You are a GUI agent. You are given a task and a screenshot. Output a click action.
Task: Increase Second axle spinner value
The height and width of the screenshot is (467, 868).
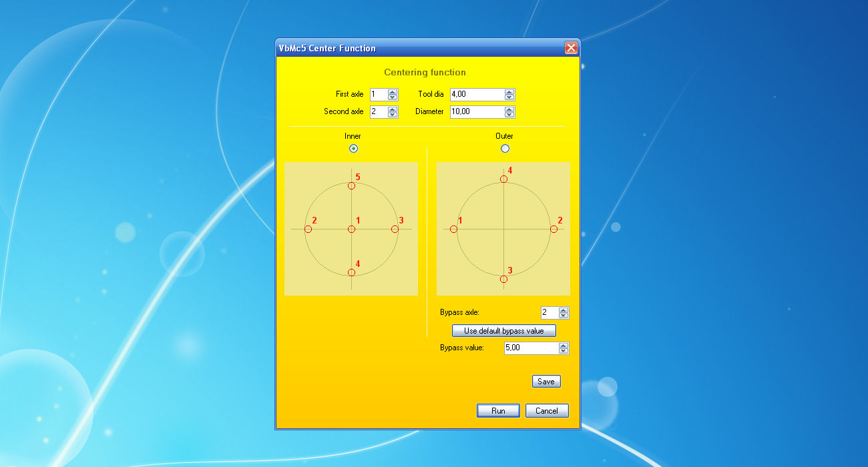(x=393, y=109)
